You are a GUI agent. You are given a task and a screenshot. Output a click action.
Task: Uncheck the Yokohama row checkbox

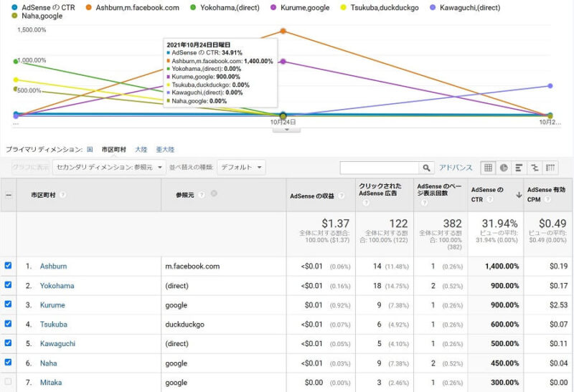(8, 285)
